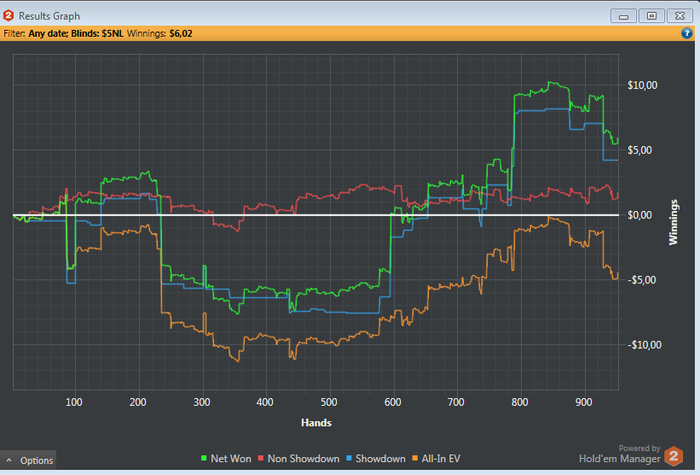This screenshot has width=700, height=475.
Task: Click the Hands axis title
Action: 316,423
